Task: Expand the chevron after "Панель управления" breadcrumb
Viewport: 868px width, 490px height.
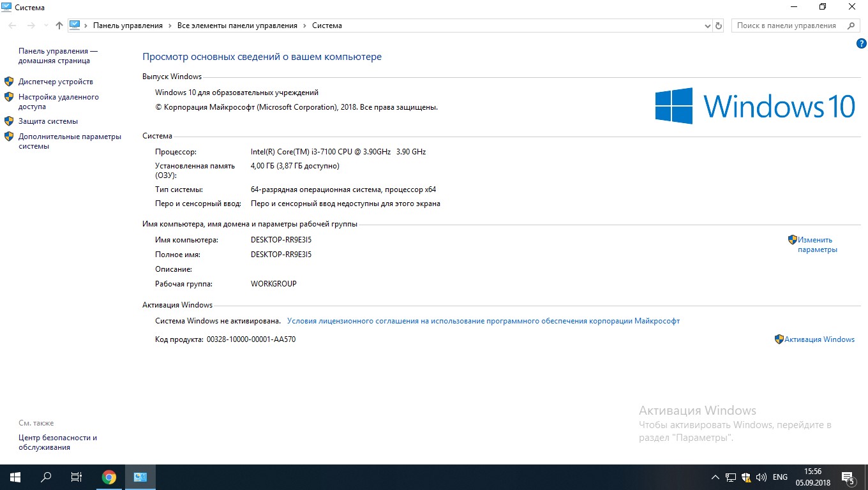Action: coord(170,26)
